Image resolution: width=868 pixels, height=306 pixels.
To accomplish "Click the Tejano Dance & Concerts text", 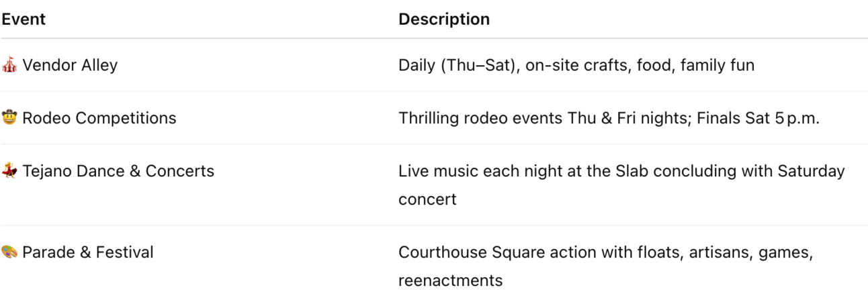I will click(118, 171).
